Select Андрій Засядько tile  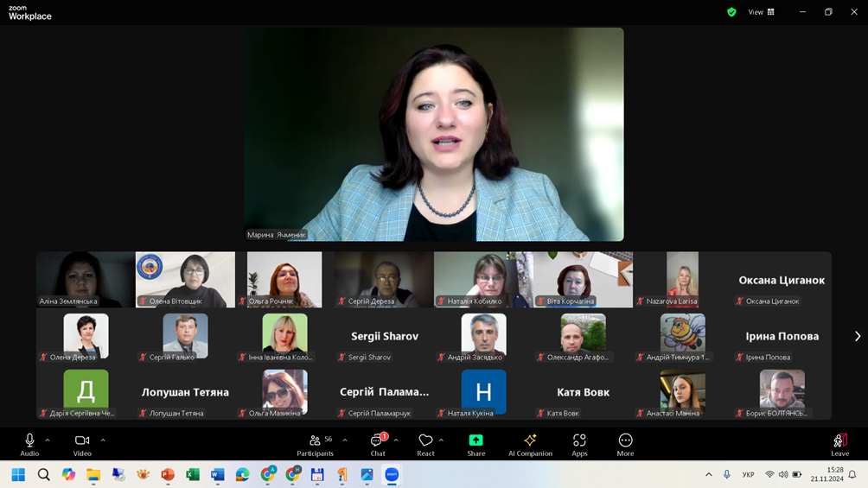pos(483,336)
